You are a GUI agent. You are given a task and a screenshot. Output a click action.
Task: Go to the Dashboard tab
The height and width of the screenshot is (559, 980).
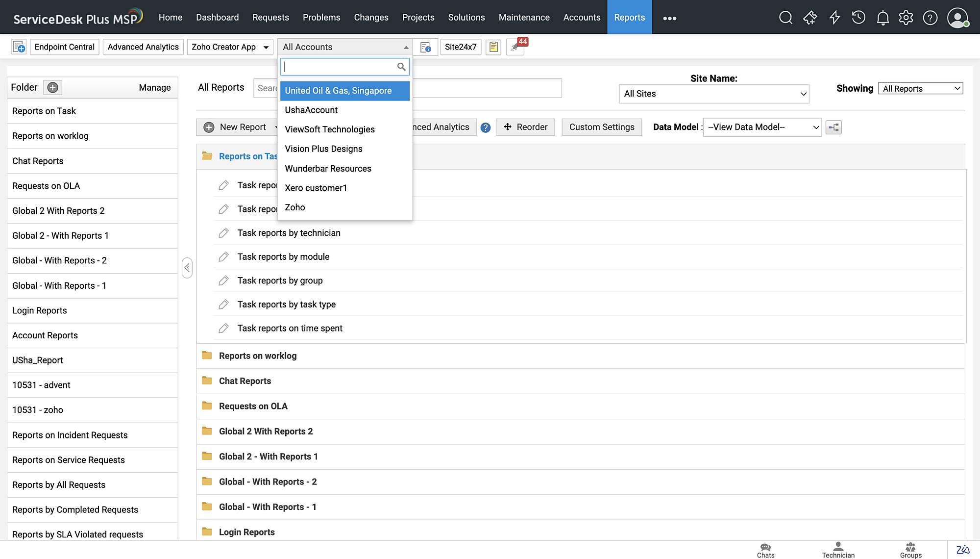[x=217, y=17]
